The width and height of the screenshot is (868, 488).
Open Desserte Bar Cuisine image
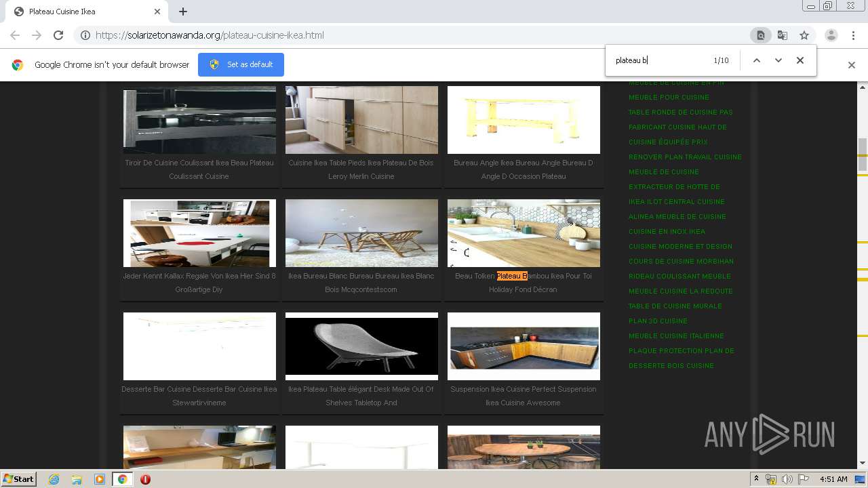click(x=199, y=346)
